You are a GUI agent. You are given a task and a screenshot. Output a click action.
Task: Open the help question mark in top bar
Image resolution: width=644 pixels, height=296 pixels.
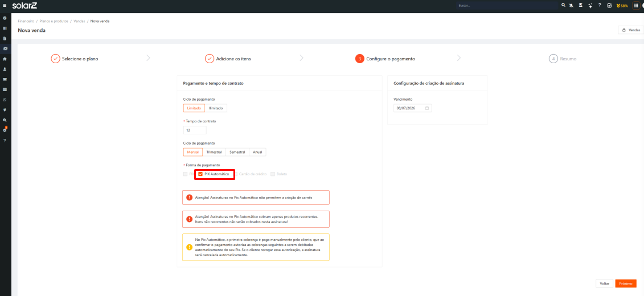tap(600, 5)
